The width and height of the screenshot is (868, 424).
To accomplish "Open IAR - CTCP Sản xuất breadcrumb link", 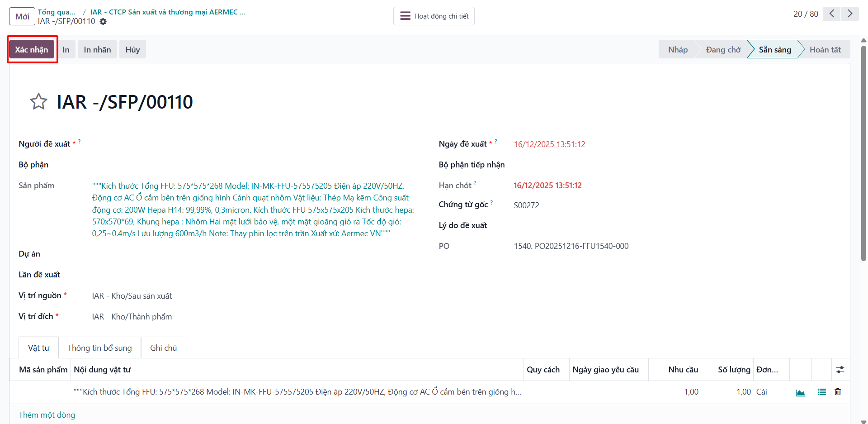I will pos(168,12).
